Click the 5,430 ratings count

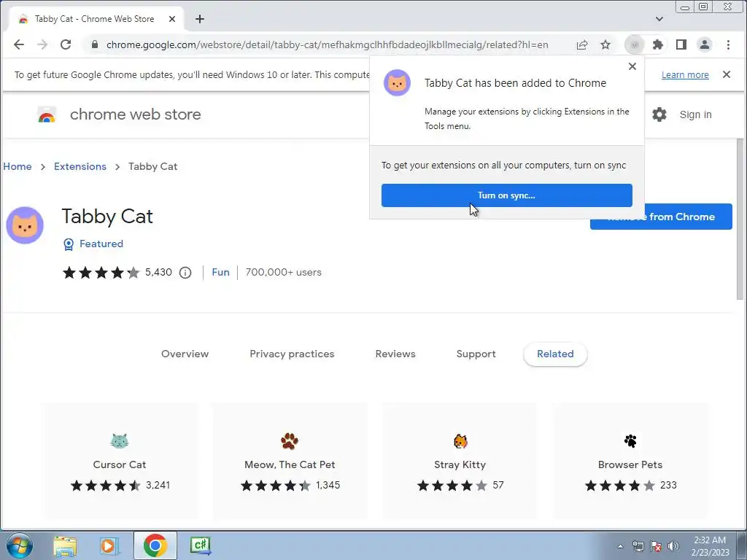click(158, 272)
